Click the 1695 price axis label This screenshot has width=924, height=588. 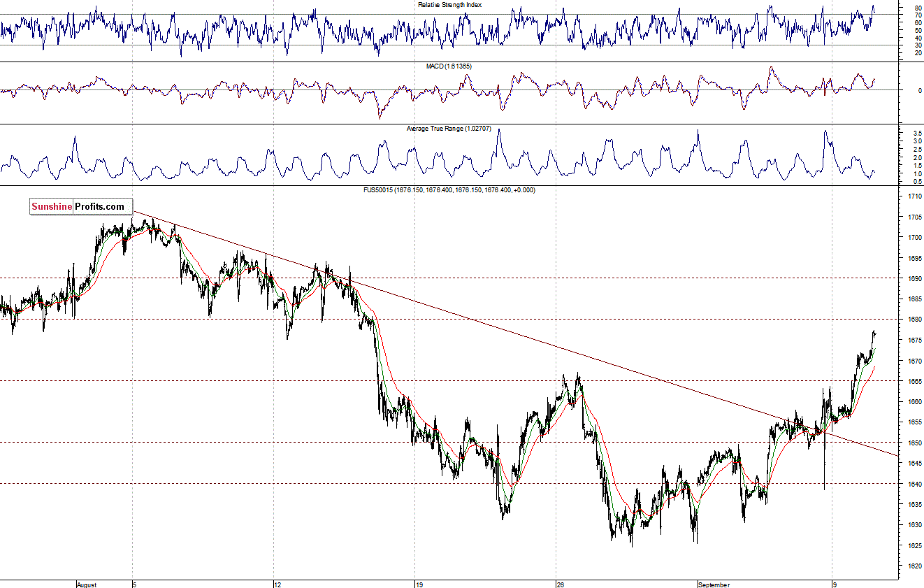[915, 259]
